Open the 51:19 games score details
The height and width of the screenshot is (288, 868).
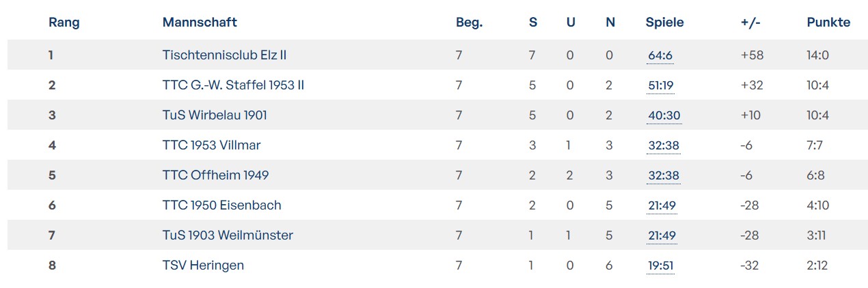tap(662, 85)
